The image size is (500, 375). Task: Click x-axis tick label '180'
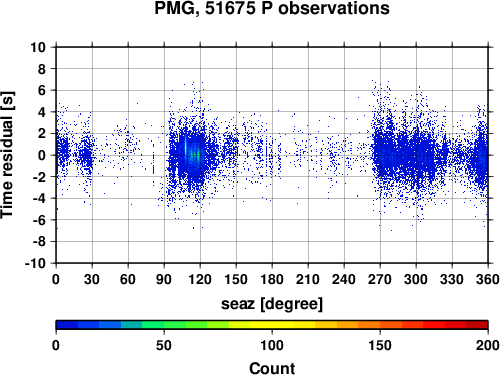tap(272, 279)
